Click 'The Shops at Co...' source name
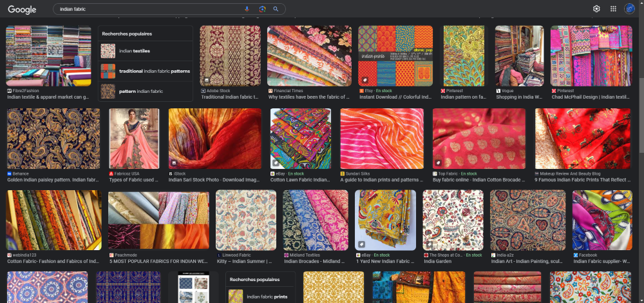Viewport: 644px width, 303px height. [446, 255]
